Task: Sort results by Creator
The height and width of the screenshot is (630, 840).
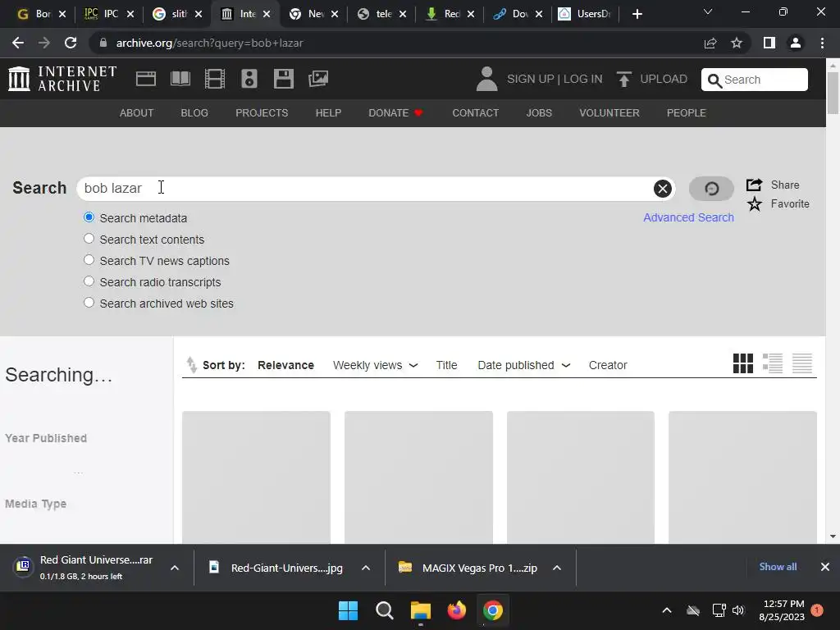Action: (x=608, y=365)
